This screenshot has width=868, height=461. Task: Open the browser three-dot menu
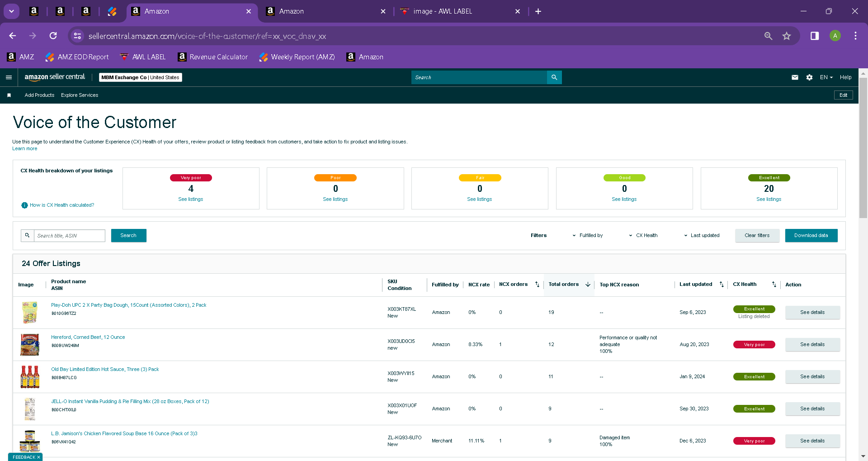[x=855, y=36]
